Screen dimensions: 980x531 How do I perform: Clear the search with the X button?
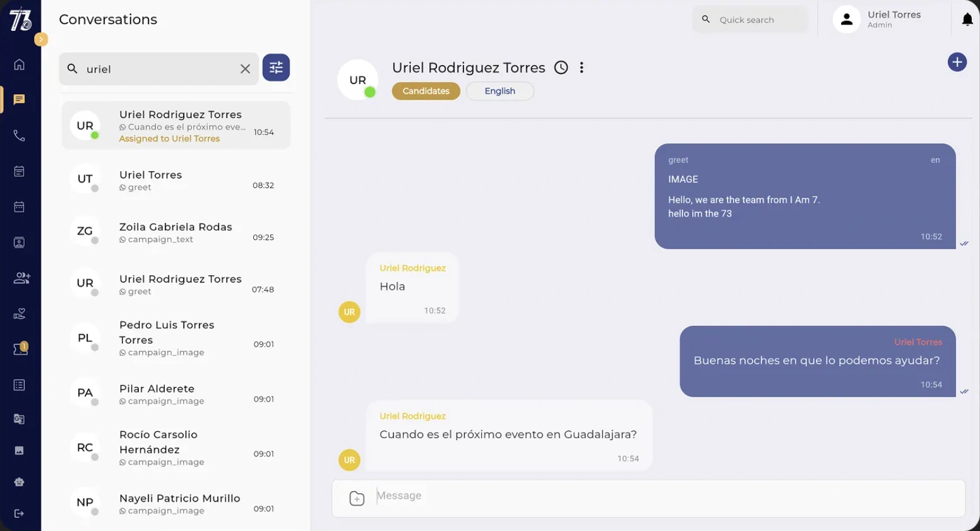[245, 69]
